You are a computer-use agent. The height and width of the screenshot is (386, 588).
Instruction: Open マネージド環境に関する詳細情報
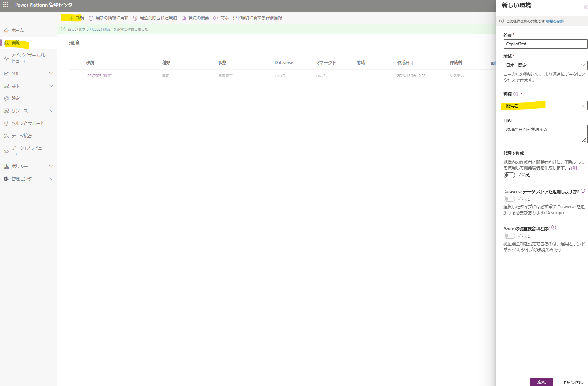pyautogui.click(x=248, y=18)
